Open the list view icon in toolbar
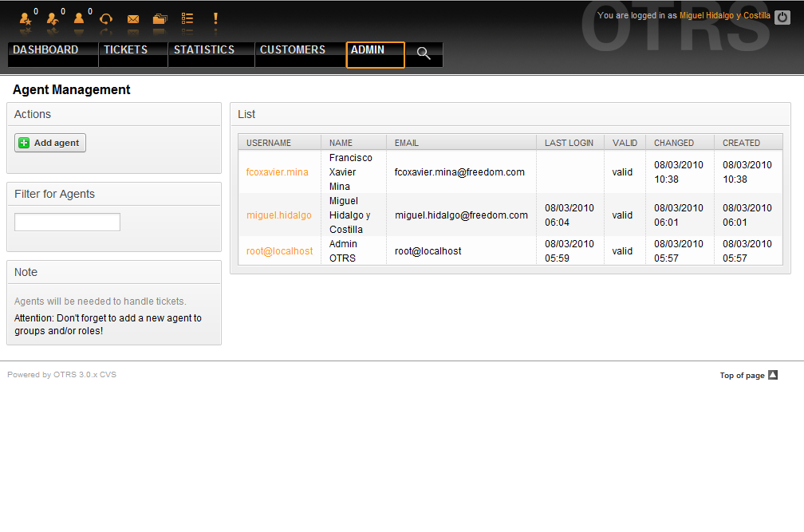 pos(187,18)
